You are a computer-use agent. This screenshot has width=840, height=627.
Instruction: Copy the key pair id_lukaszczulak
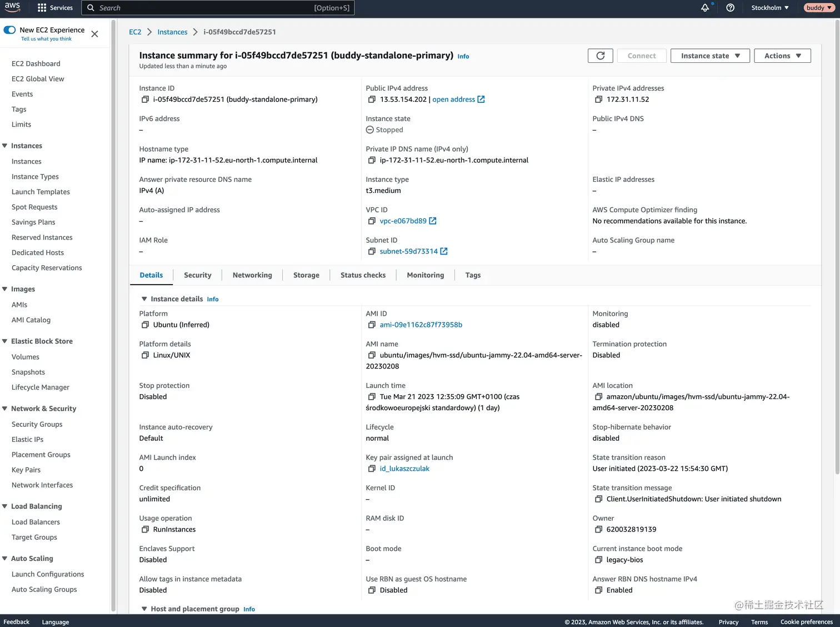tap(372, 469)
